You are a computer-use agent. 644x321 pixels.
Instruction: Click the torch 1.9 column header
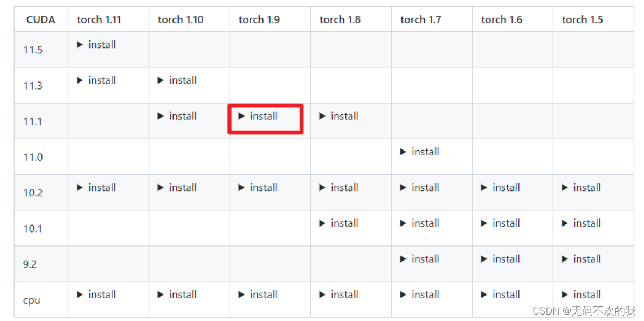(259, 20)
